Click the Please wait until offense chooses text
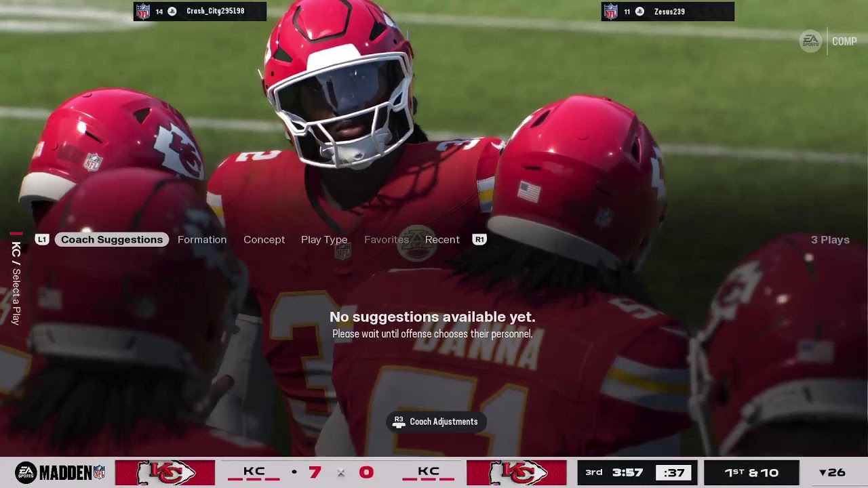Screen dimensions: 868x488 click(x=433, y=334)
